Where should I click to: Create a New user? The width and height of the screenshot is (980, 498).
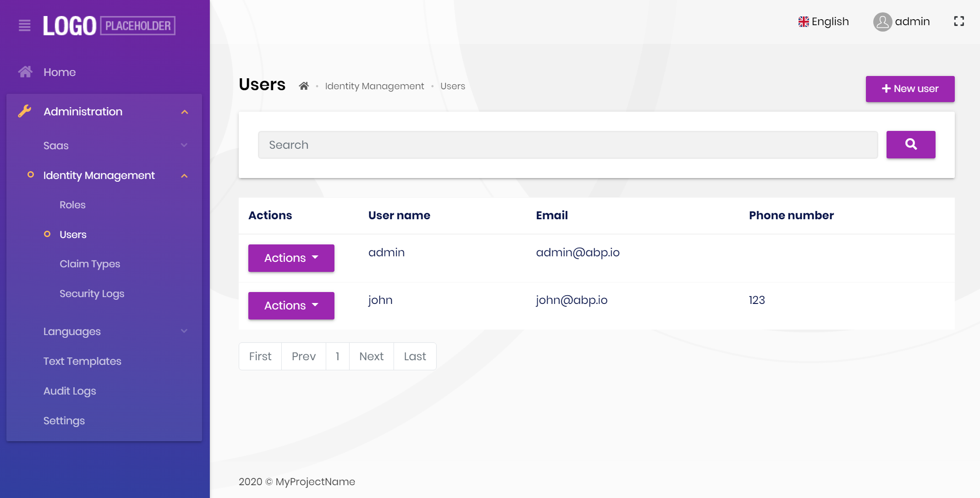pos(909,89)
